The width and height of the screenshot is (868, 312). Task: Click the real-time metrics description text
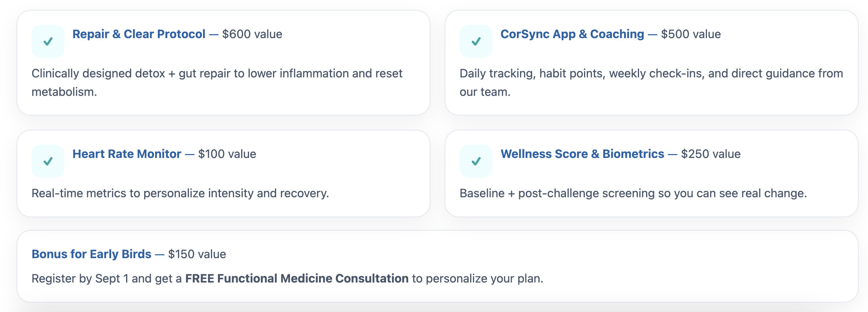[180, 193]
